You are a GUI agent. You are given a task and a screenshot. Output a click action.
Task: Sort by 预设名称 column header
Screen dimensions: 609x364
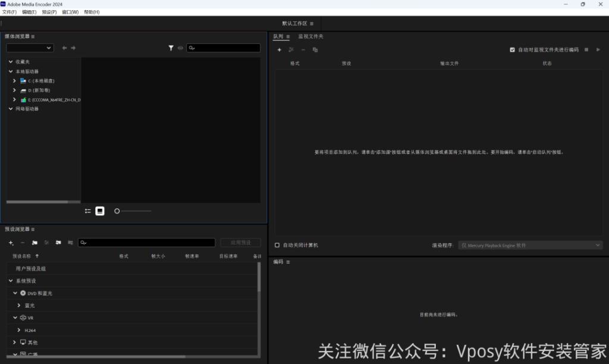click(21, 256)
